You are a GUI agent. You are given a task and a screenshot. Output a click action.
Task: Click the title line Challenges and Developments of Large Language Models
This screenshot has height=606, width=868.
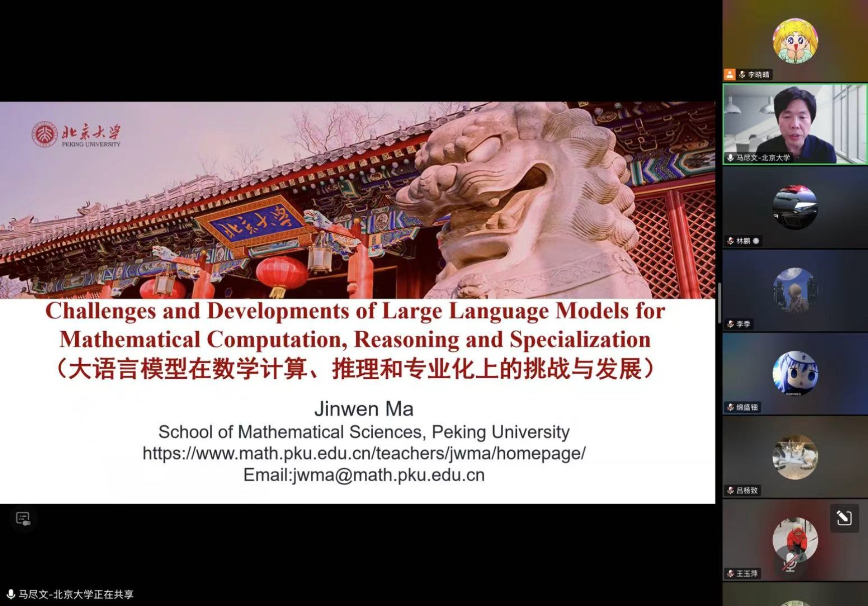tap(355, 311)
